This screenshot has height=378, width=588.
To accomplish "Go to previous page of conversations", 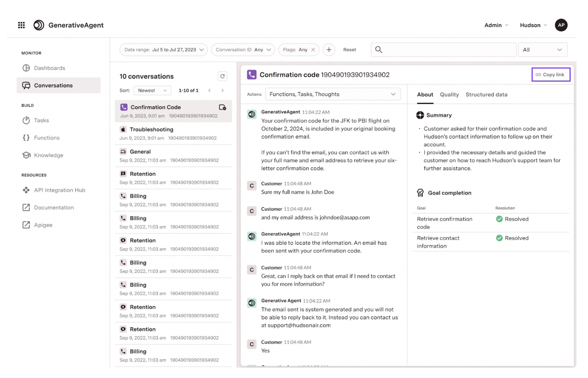I will (x=209, y=90).
